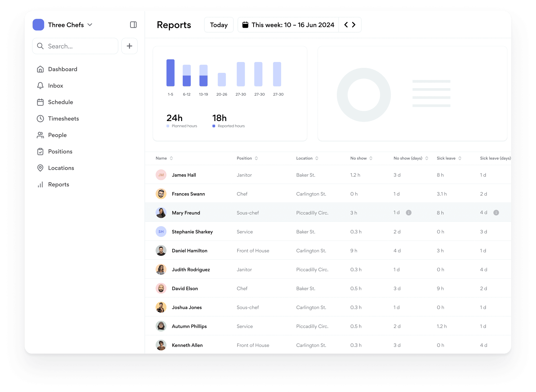This screenshot has height=392, width=536.
Task: Open the Schedule page in sidebar
Action: pos(60,102)
